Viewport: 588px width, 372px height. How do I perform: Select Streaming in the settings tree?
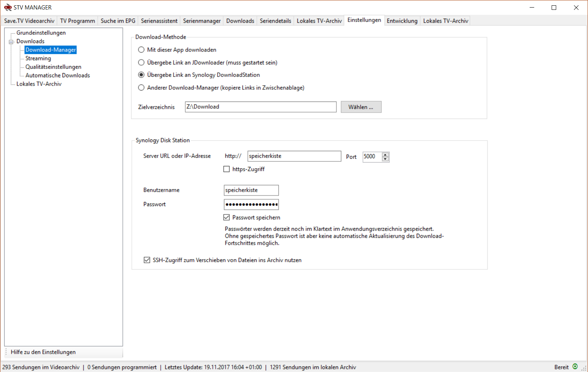coord(38,58)
